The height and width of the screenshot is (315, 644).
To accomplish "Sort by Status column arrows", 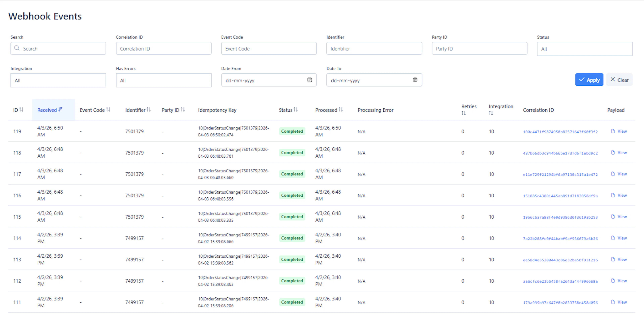I will [x=296, y=110].
